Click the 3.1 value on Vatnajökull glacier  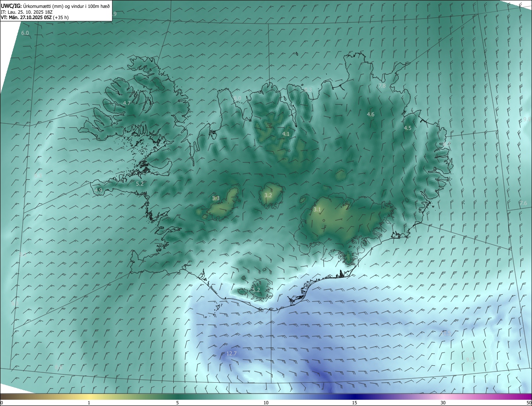pos(317,210)
